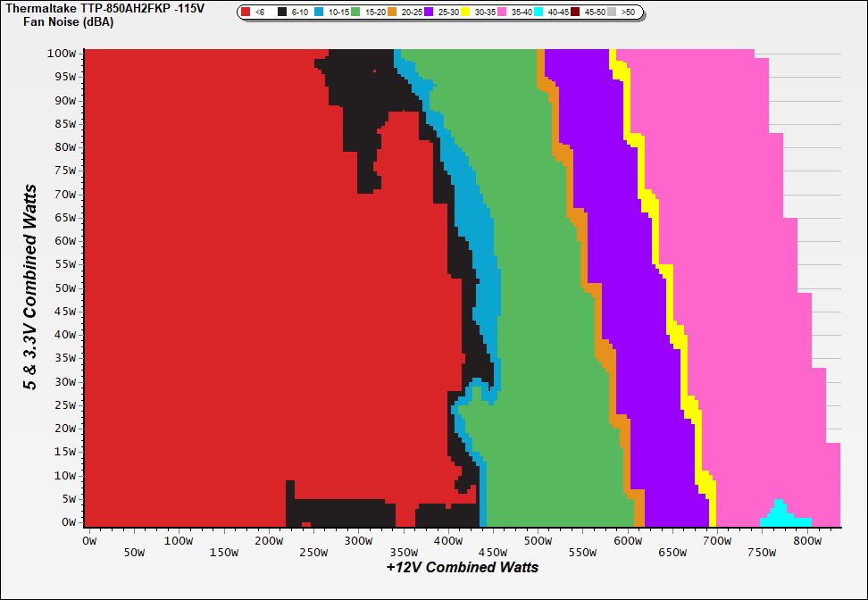Click the 800W label on the x-axis

pos(807,540)
